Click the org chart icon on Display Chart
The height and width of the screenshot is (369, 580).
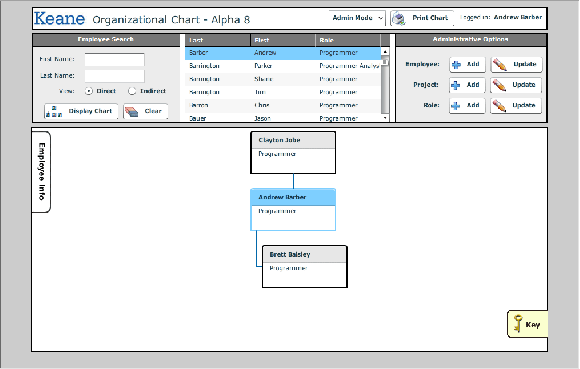(x=54, y=112)
